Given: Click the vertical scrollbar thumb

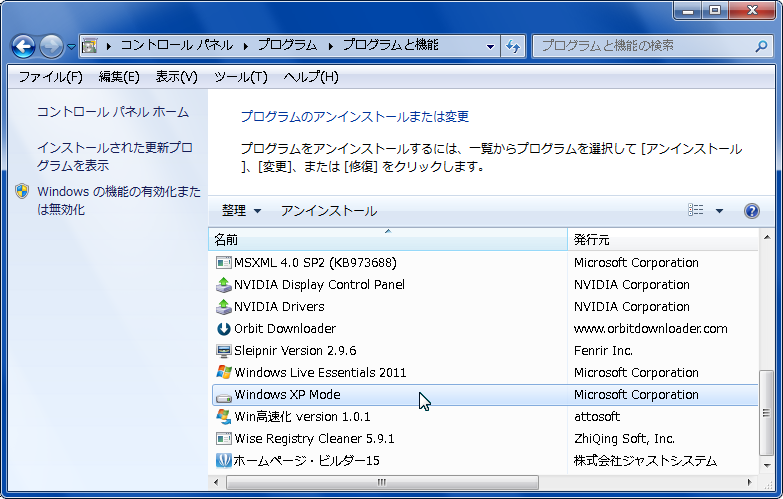Looking at the screenshot, I should click(x=767, y=413).
